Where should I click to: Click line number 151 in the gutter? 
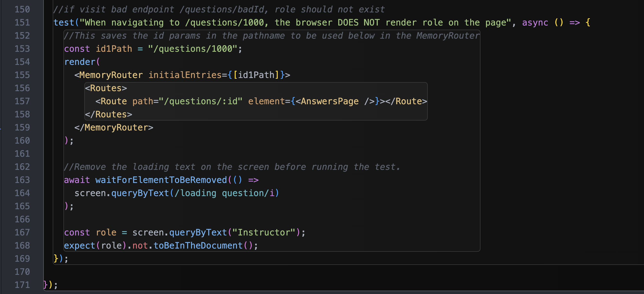pos(22,23)
